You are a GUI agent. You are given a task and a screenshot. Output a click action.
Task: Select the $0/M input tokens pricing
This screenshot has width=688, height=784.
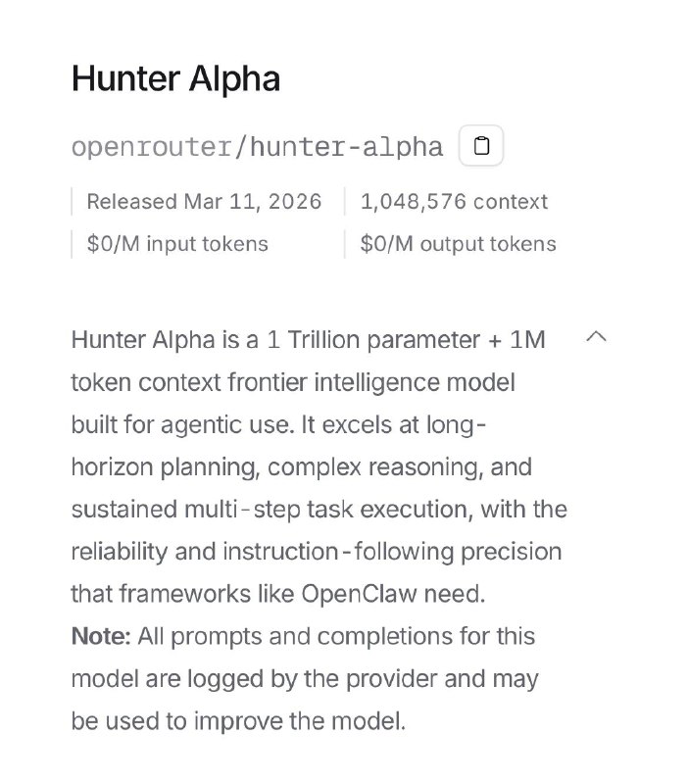pos(177,243)
